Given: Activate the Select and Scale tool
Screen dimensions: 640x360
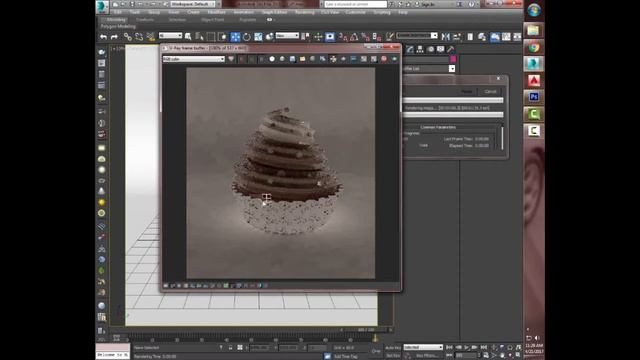Looking at the screenshot, I should click(258, 37).
